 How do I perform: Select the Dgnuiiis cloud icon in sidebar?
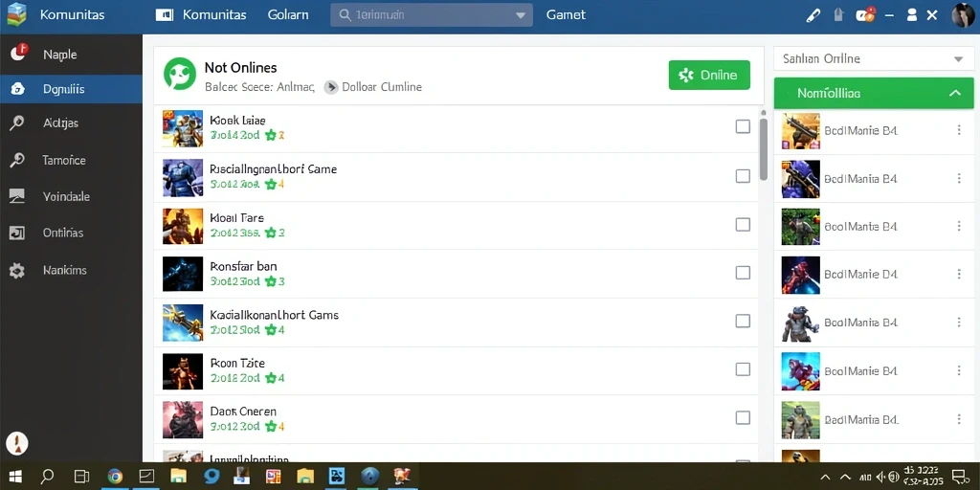pos(17,89)
